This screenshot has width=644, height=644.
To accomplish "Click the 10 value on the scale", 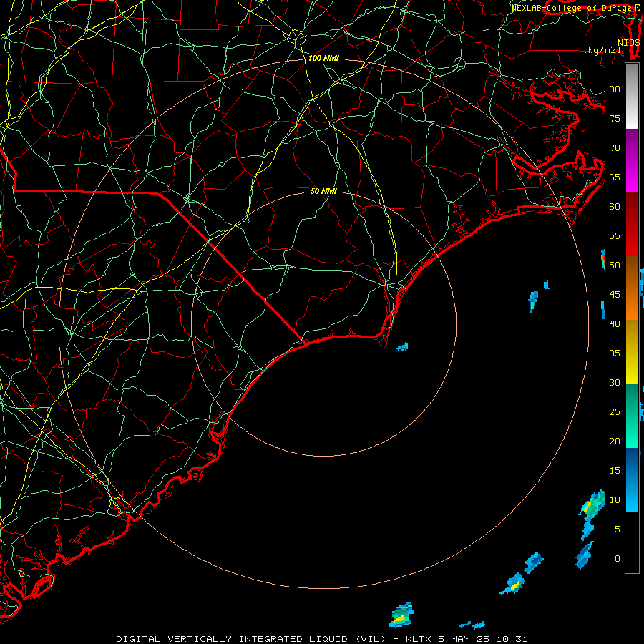I will [x=615, y=500].
